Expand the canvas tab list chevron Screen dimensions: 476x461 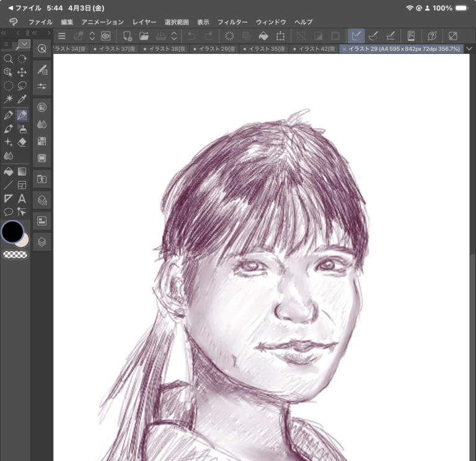click(x=469, y=48)
